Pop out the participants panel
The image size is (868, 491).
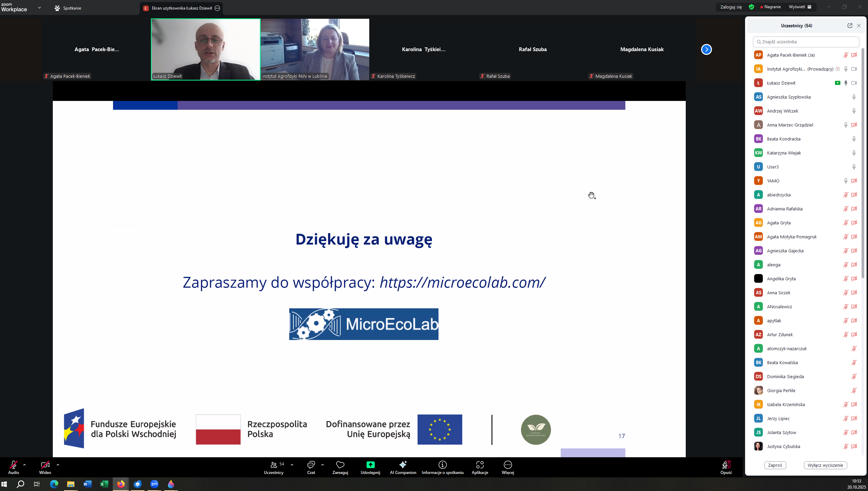point(850,26)
